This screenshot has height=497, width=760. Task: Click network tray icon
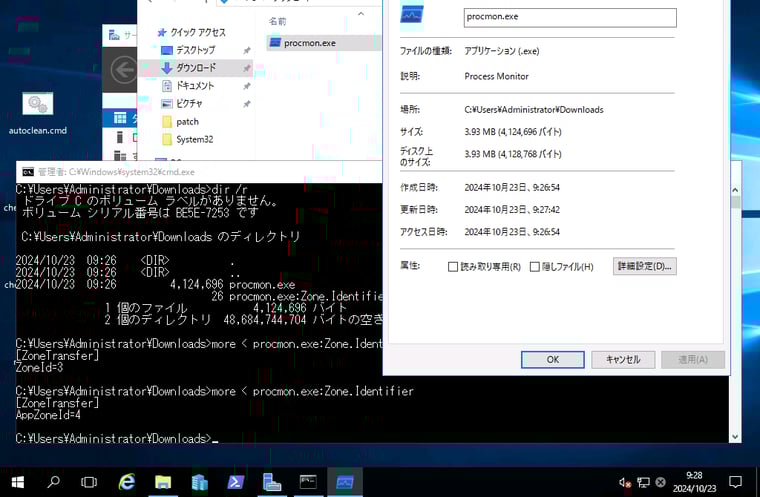point(643,482)
